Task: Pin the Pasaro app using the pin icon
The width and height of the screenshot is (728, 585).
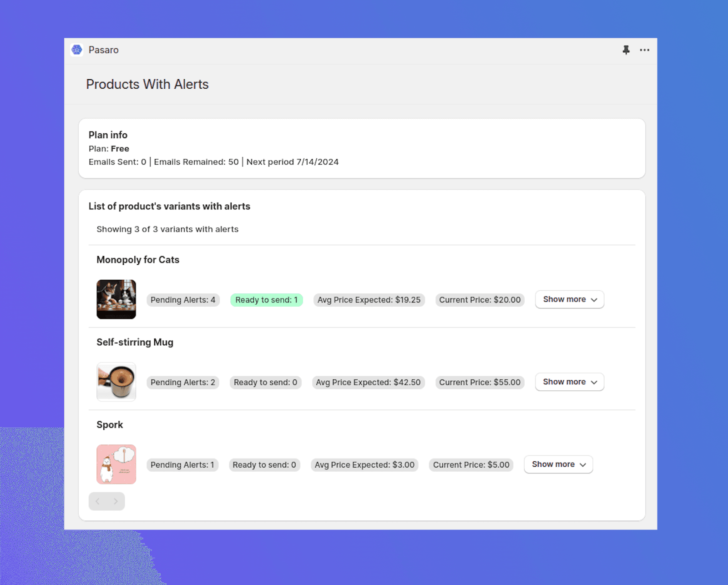Action: (626, 50)
